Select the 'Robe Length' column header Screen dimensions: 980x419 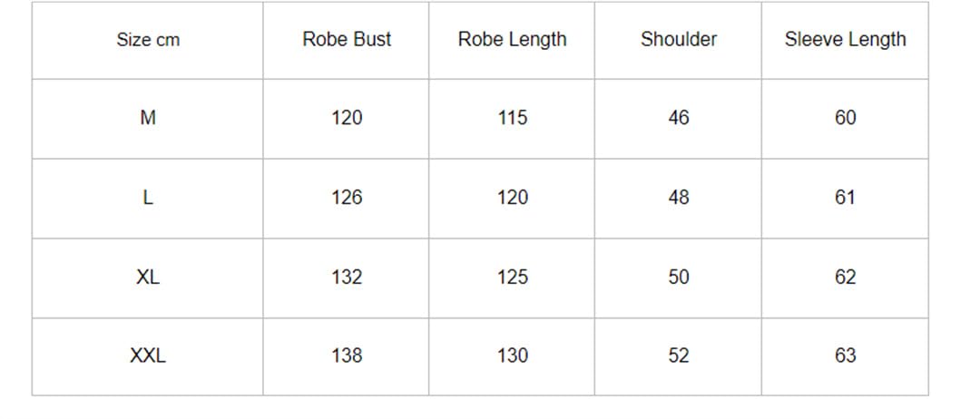click(512, 39)
